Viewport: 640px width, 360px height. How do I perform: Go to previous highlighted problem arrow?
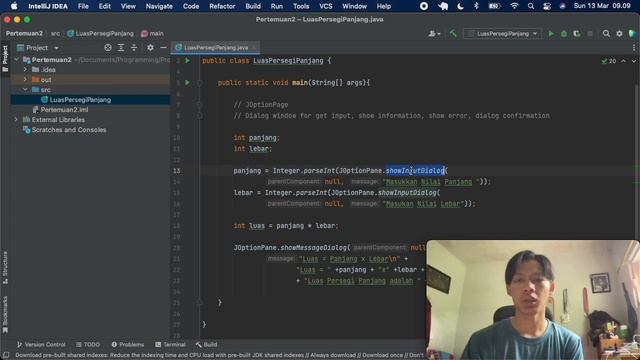(x=623, y=61)
